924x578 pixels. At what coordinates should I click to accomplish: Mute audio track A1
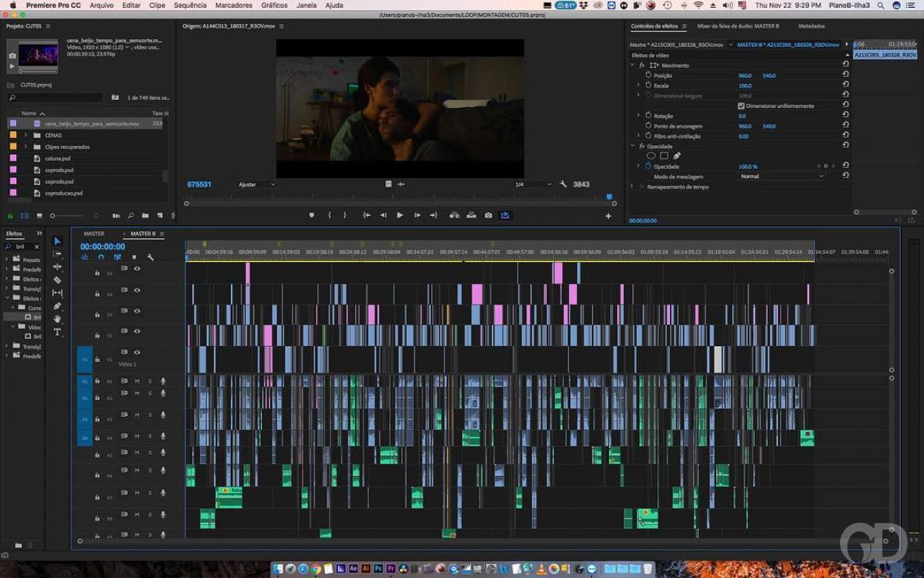(137, 381)
